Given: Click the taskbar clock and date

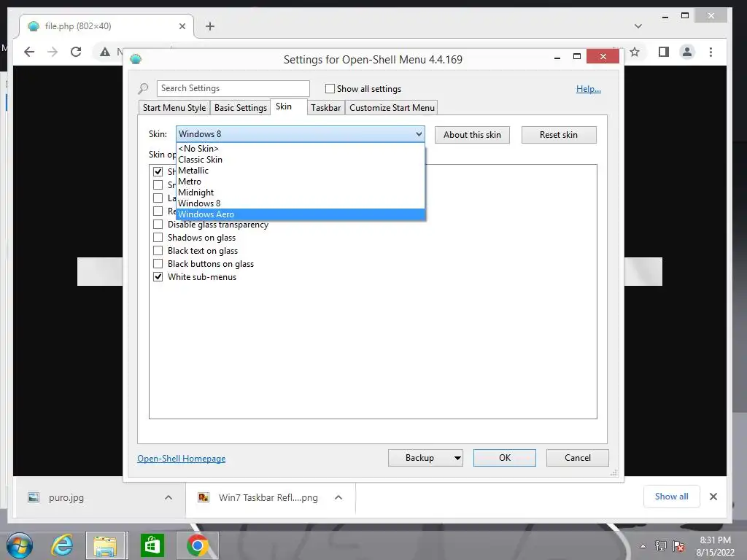Looking at the screenshot, I should (715, 546).
